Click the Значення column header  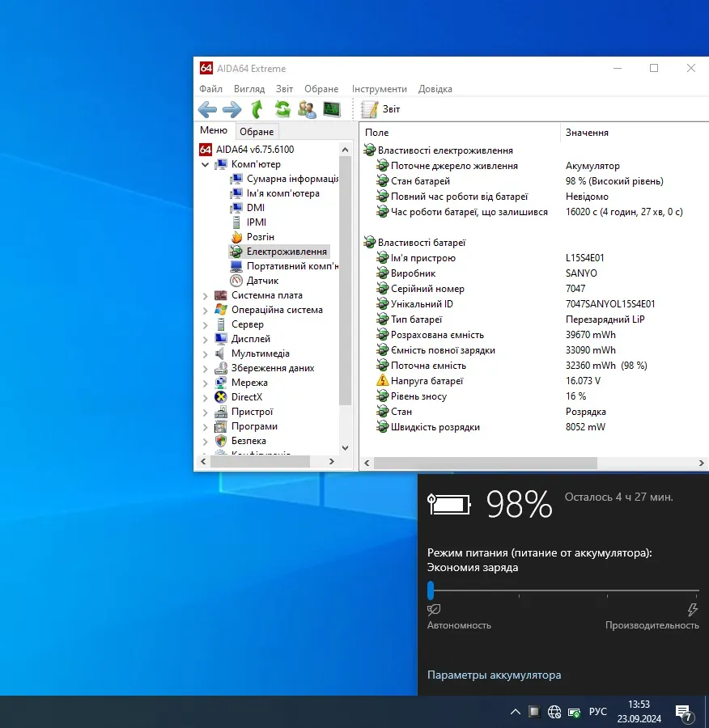coord(587,133)
